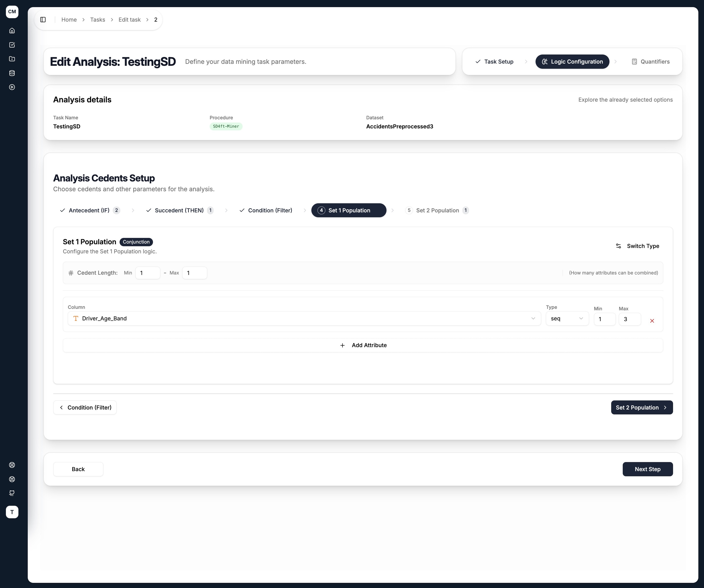Image resolution: width=704 pixels, height=588 pixels.
Task: Open the Tasks checklist sidebar icon
Action: (x=12, y=45)
